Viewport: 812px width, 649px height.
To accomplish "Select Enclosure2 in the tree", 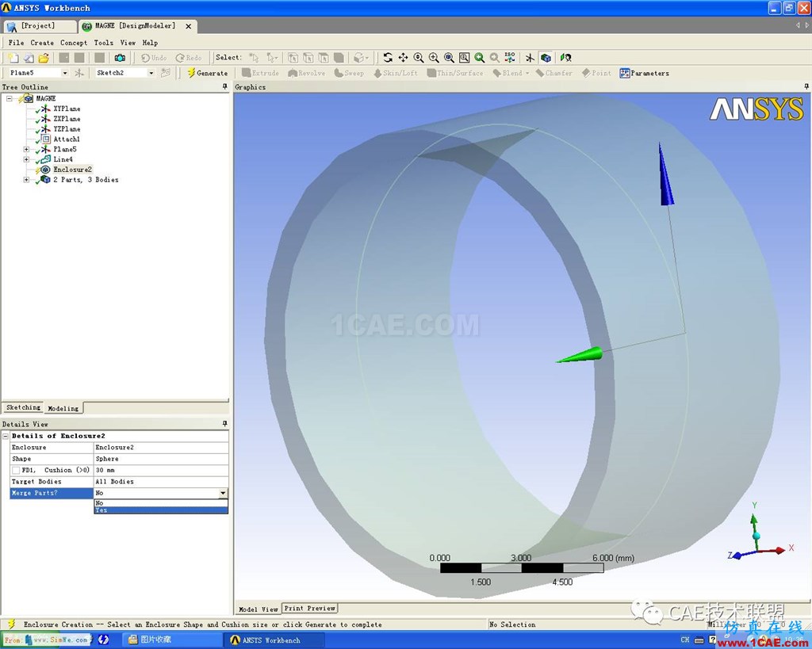I will 72,170.
